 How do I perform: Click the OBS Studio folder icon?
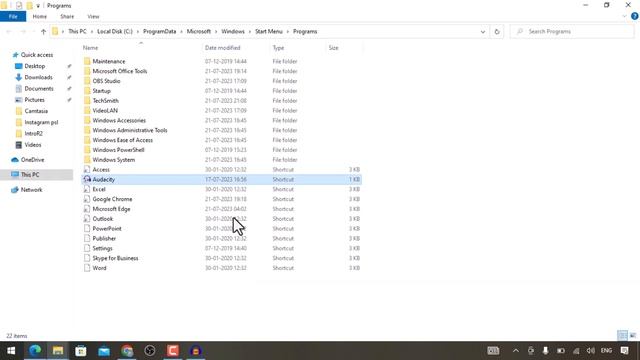coord(87,81)
